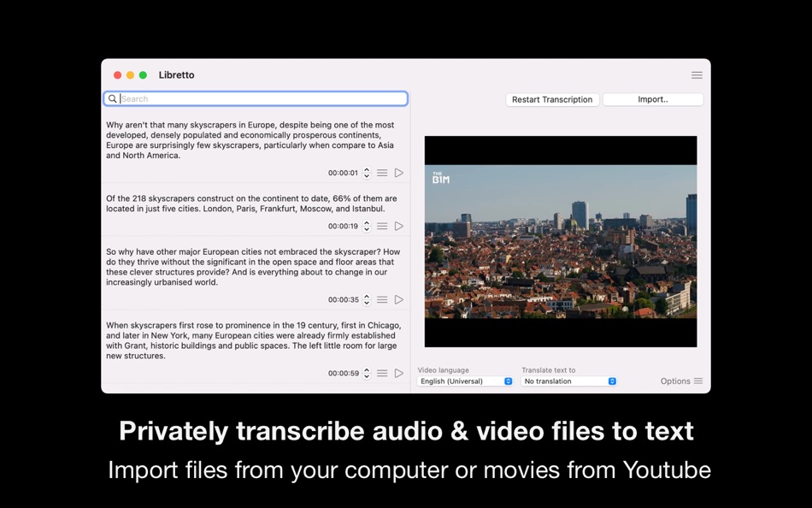Select paragraph starting 'So why have other major'
The height and width of the screenshot is (508, 812).
253,267
